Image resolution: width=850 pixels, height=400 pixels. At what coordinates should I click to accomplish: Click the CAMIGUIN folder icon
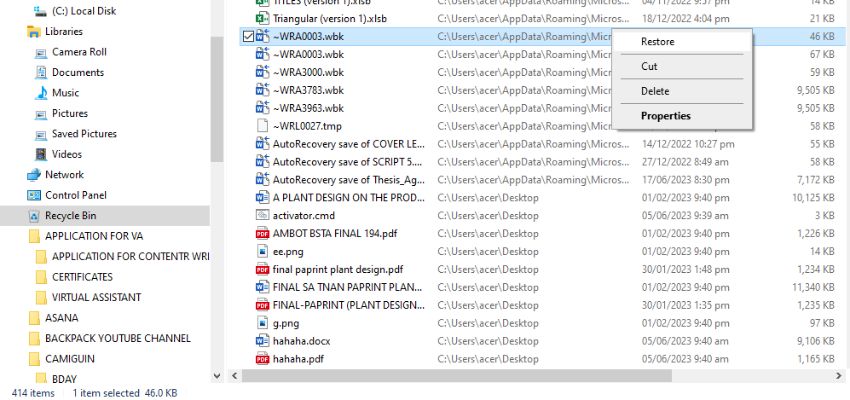[x=34, y=359]
